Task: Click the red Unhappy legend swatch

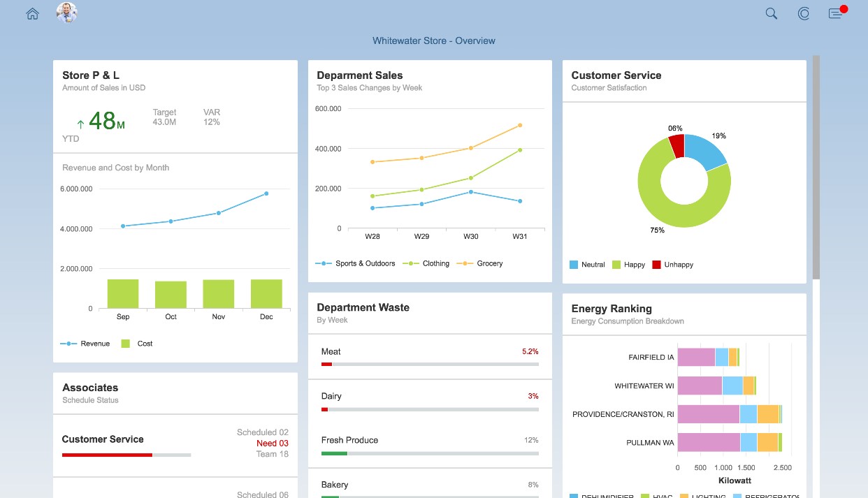Action: click(656, 265)
